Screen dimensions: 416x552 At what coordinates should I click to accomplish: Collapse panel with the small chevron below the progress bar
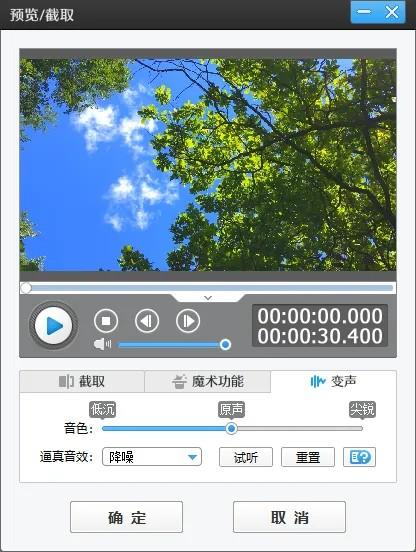[x=208, y=298]
